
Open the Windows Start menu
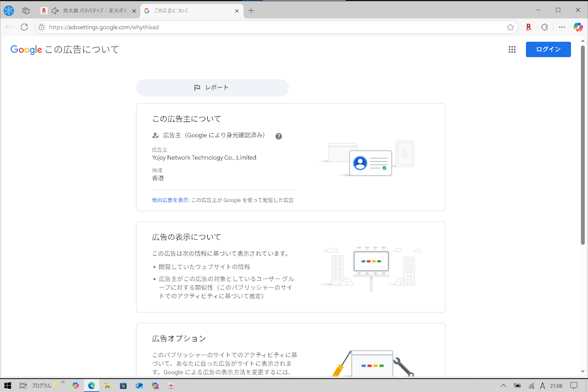tap(8, 386)
